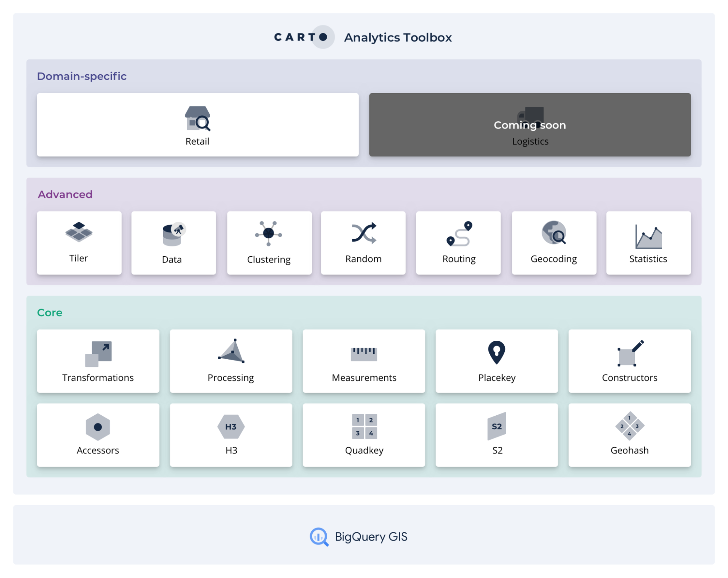Open the Quadkey grid icon
This screenshot has height=578, width=728.
[x=363, y=427]
